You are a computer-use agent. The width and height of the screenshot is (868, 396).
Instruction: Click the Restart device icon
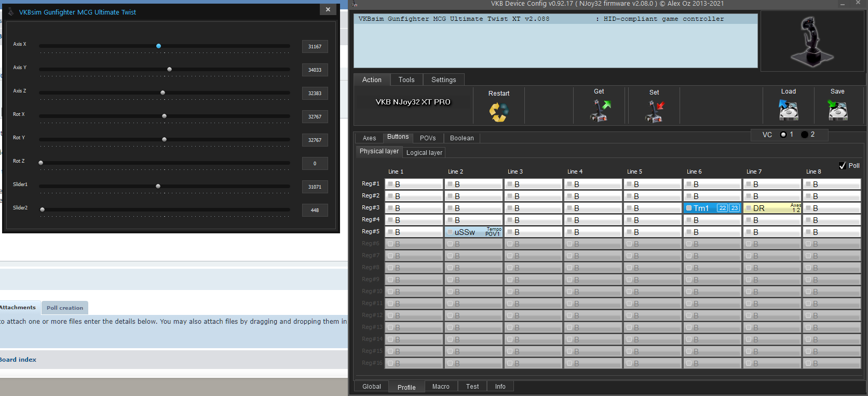[498, 112]
